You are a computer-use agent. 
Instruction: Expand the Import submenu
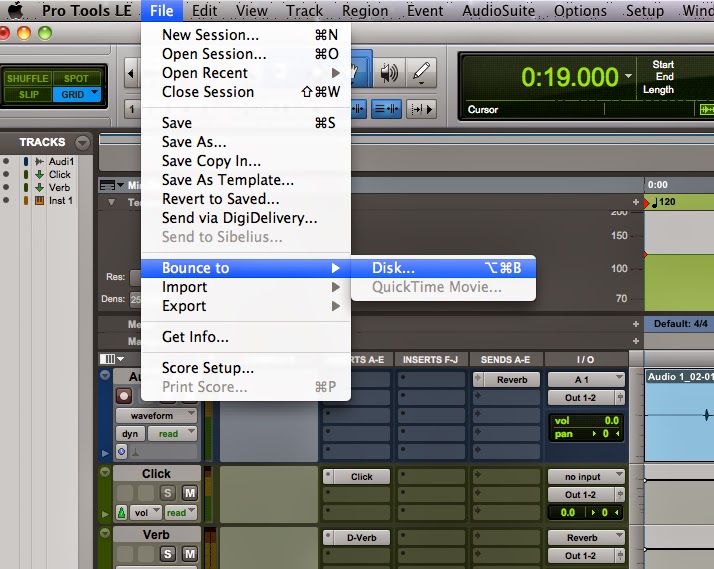point(246,287)
